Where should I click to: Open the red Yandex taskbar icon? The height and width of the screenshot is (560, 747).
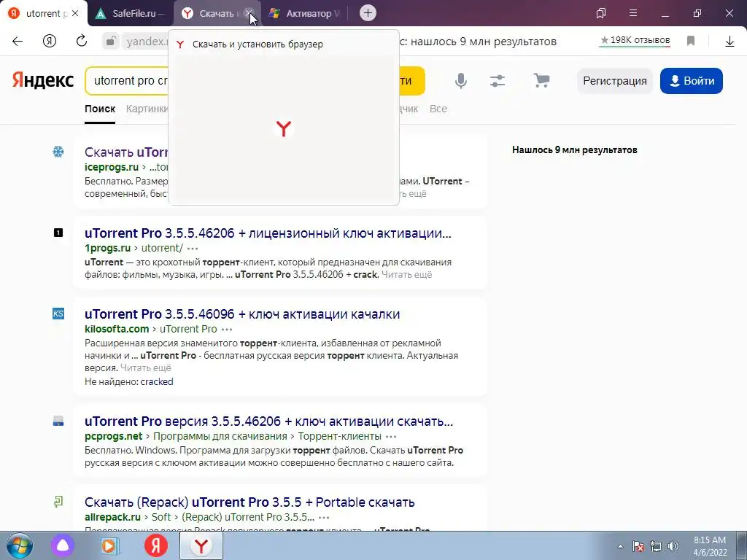(156, 545)
